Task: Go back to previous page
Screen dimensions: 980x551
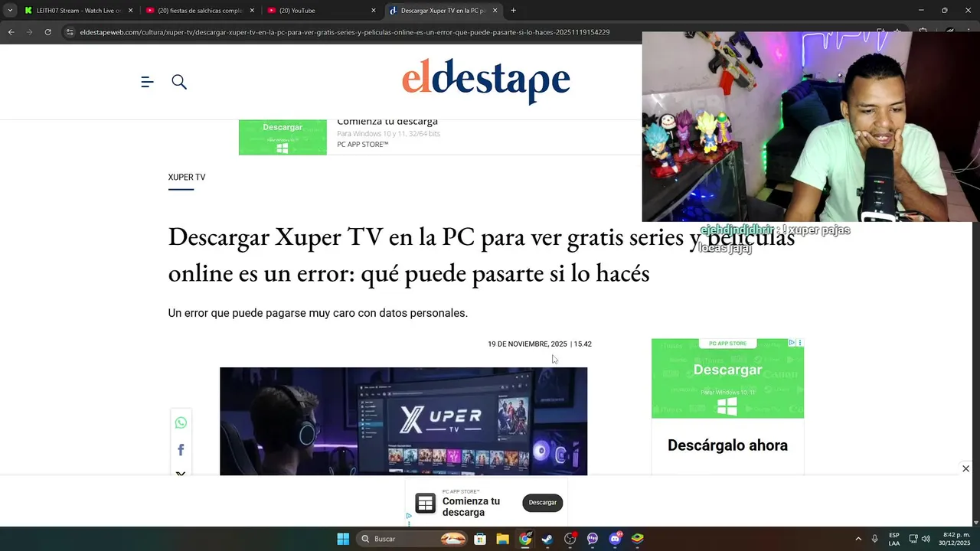Action: (x=11, y=32)
